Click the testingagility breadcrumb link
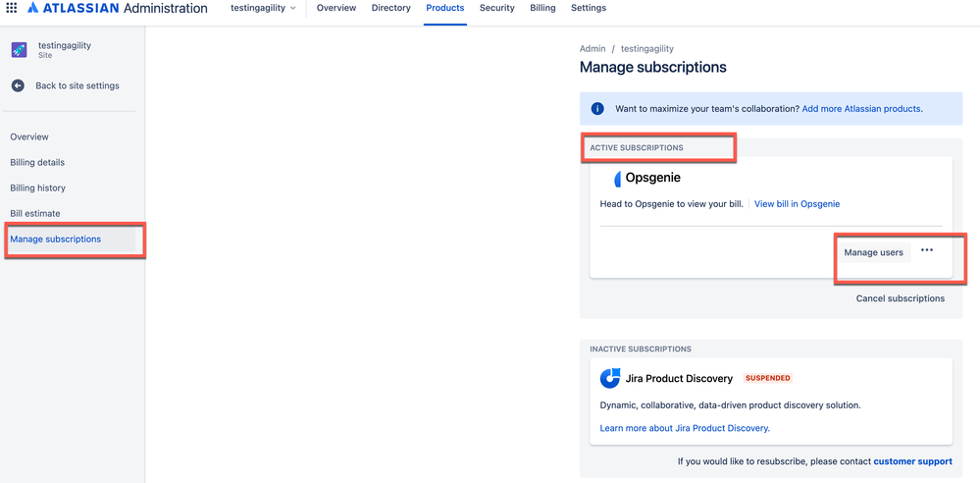 (x=647, y=49)
